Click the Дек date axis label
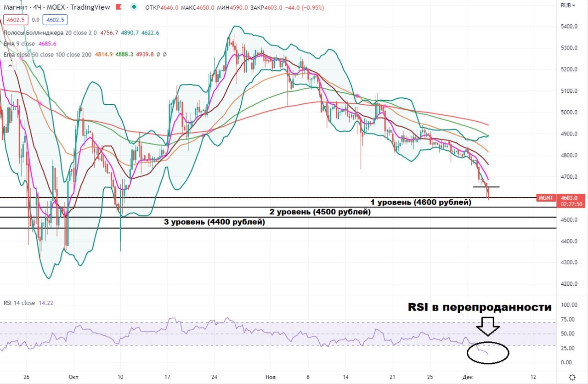The height and width of the screenshot is (384, 588). [468, 377]
